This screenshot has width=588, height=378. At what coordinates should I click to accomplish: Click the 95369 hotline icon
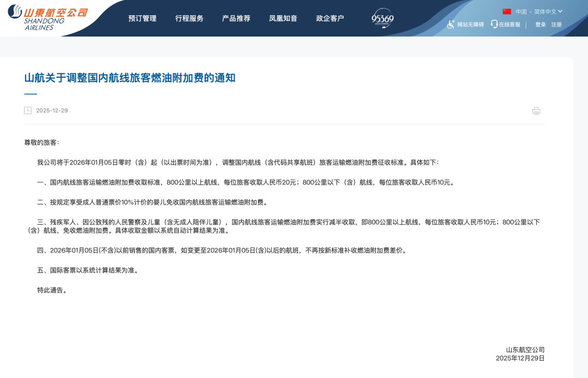(x=383, y=18)
